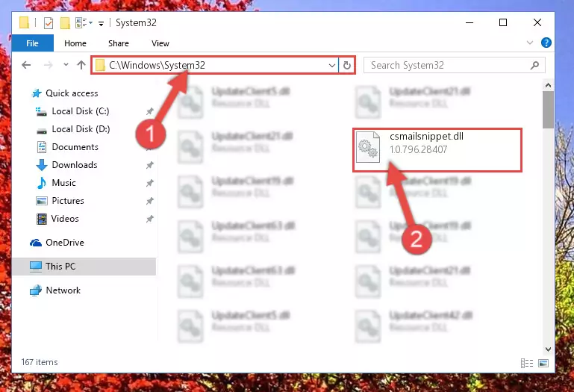This screenshot has height=392, width=574.
Task: Open the File menu tab
Action: pos(33,43)
